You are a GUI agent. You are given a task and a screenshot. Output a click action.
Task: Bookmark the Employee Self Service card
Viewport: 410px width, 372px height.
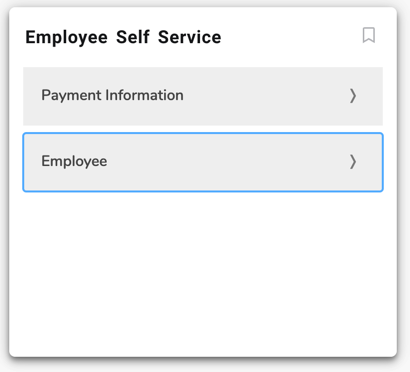[x=369, y=35]
